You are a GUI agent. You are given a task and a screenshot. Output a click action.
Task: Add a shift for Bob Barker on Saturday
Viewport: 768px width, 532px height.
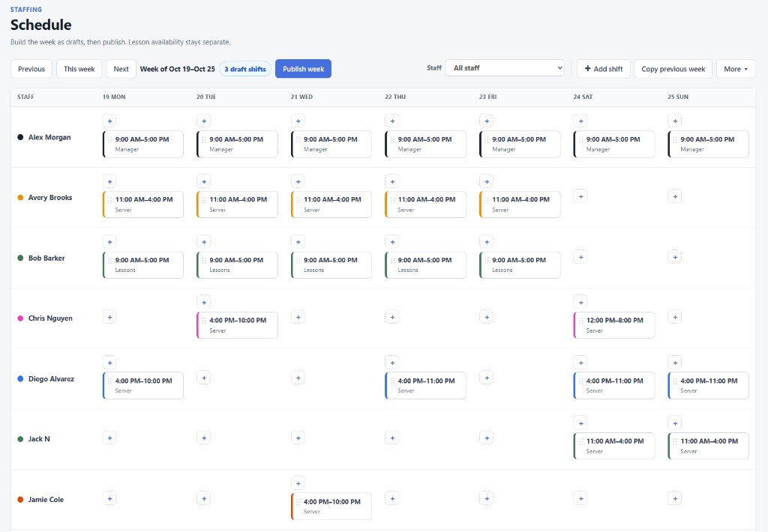click(581, 257)
